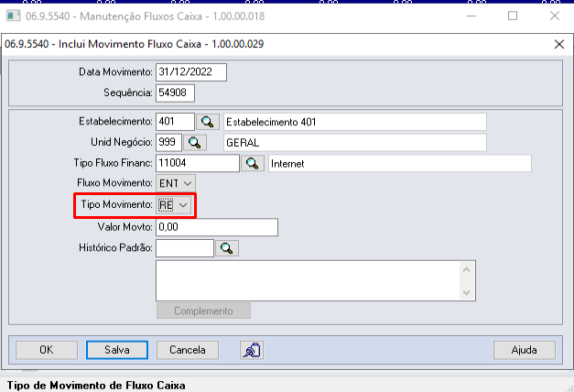
Task: Search Tipo Fluxo Financ codes
Action: [x=253, y=163]
